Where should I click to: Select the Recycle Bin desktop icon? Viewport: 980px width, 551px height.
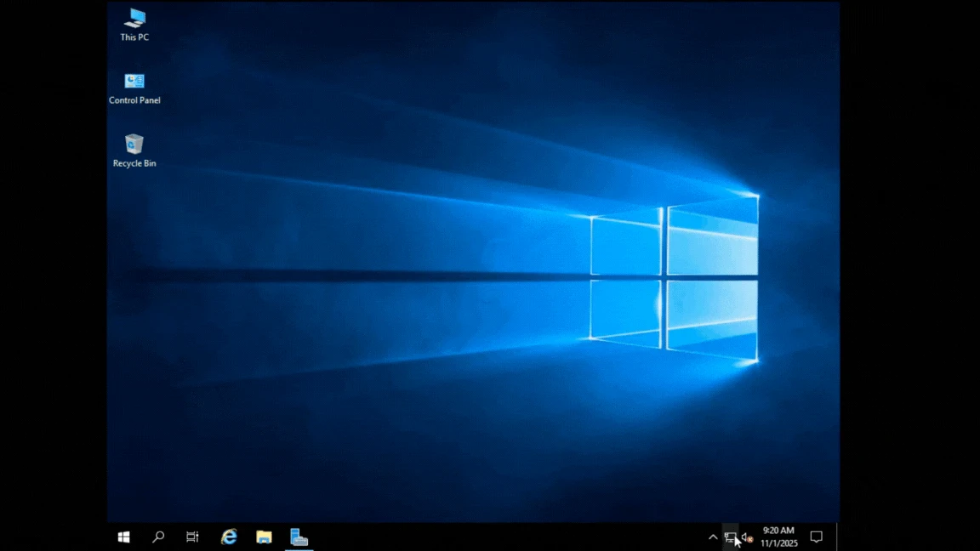tap(134, 144)
